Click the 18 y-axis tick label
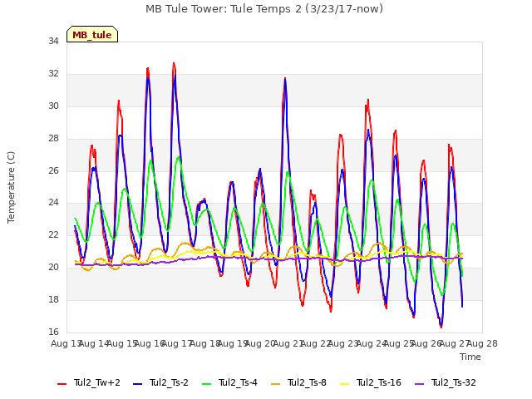This screenshot has height=399, width=532. [53, 299]
